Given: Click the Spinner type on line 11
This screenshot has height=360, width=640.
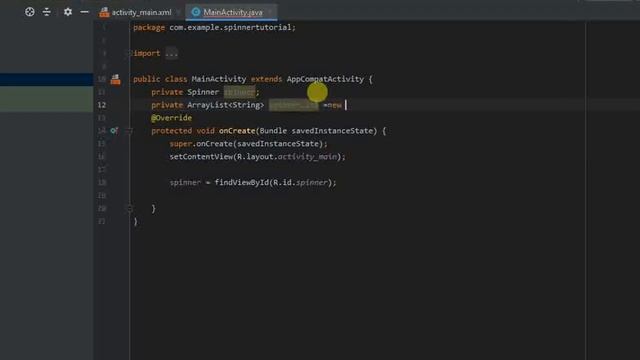Looking at the screenshot, I should (203, 92).
